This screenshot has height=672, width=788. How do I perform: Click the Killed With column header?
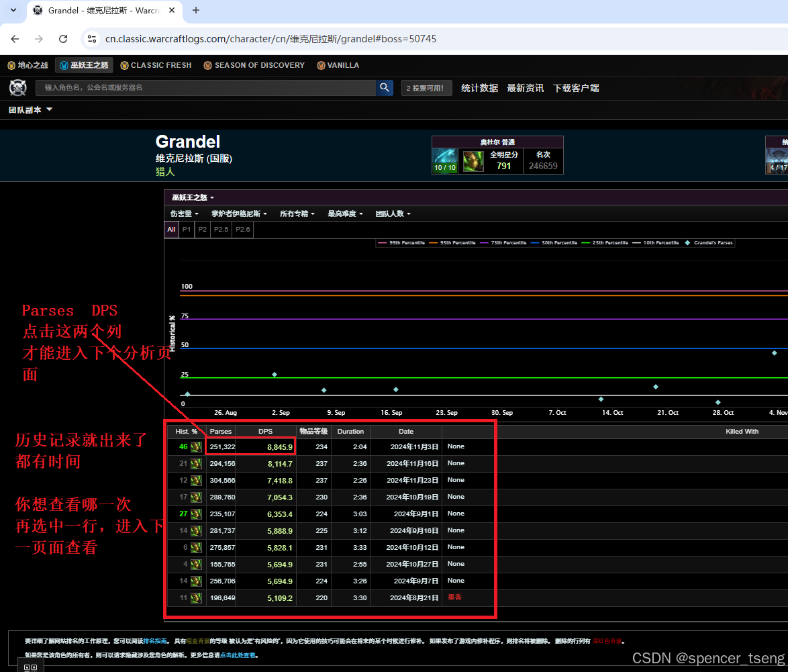(x=742, y=431)
